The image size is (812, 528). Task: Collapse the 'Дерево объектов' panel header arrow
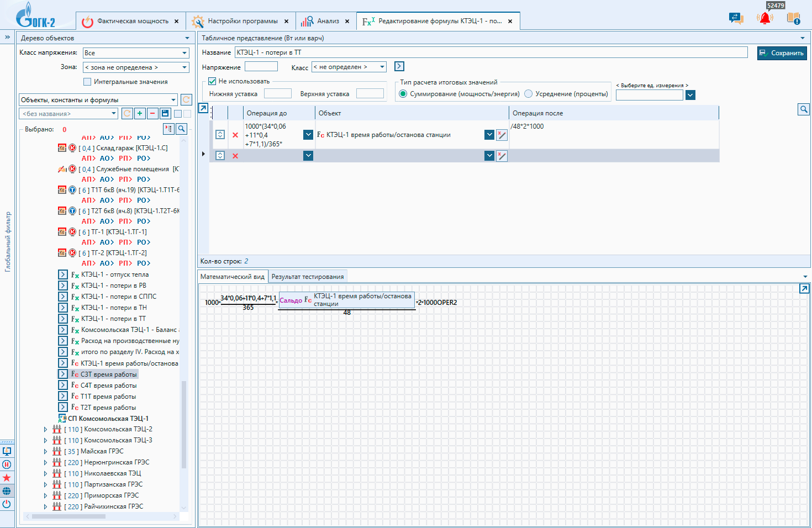click(187, 38)
